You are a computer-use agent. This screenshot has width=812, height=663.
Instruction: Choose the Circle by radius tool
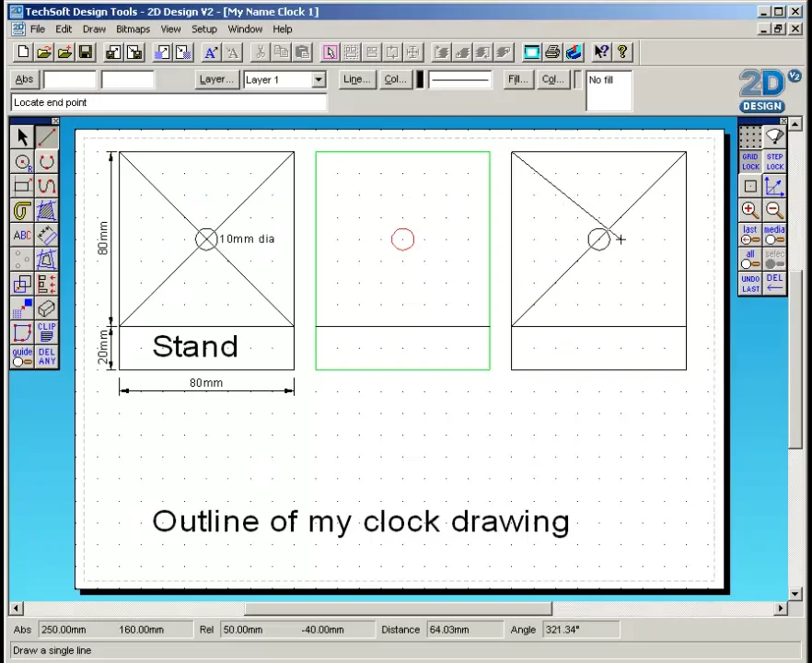coord(22,162)
